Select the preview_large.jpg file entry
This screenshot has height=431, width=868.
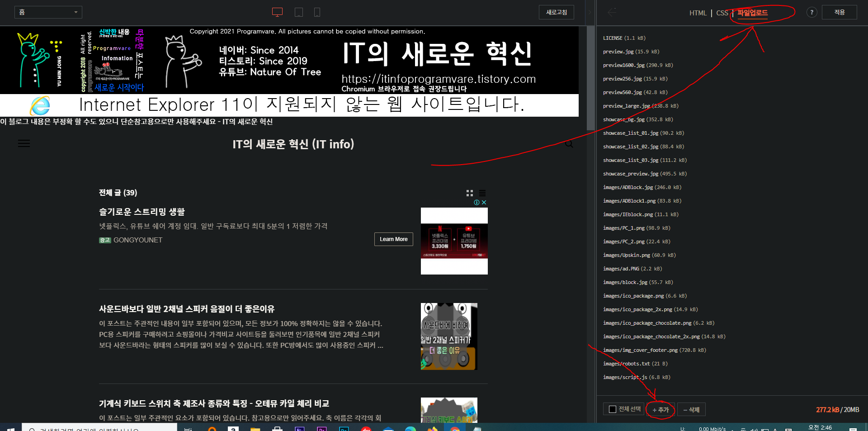click(x=641, y=106)
